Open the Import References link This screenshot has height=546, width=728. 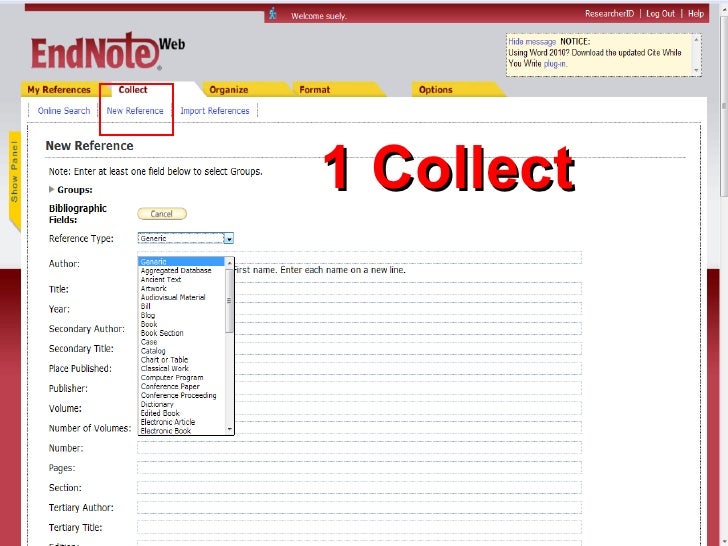pyautogui.click(x=214, y=110)
